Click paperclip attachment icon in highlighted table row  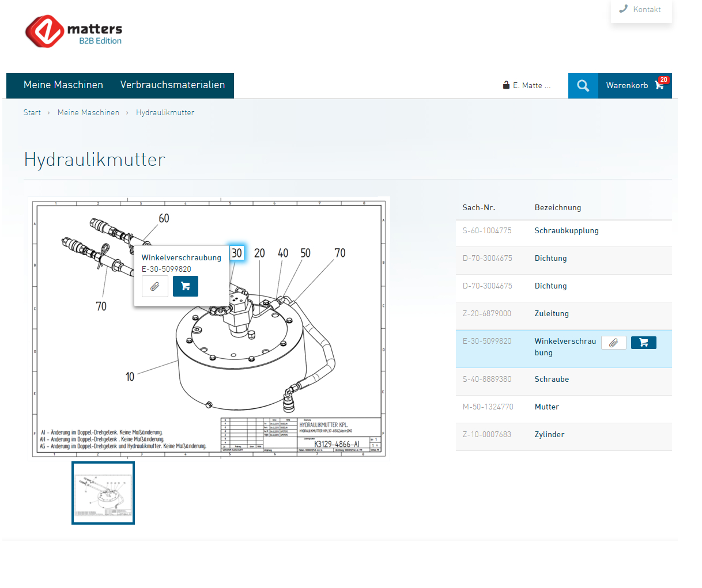[x=613, y=343]
